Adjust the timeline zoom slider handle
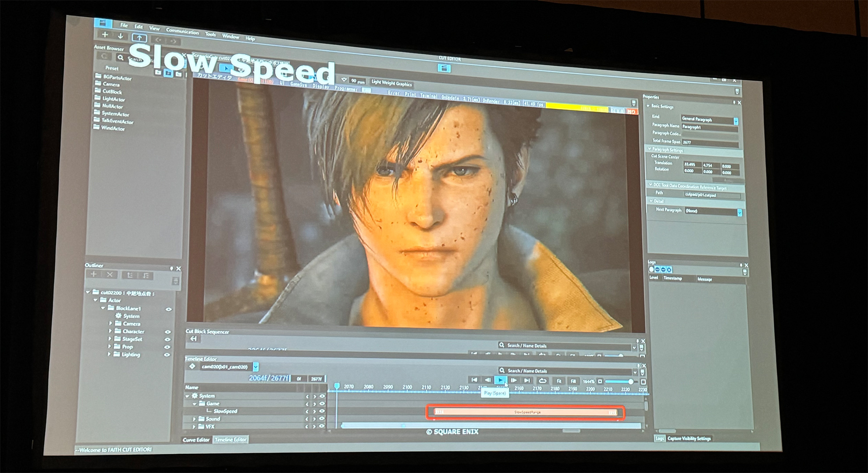868x473 pixels. pos(630,381)
